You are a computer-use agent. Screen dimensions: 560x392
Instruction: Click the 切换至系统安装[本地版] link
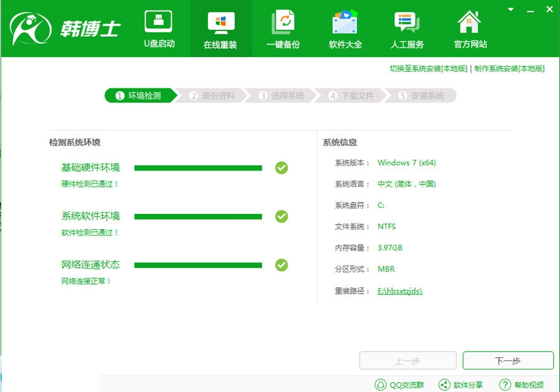coord(428,68)
